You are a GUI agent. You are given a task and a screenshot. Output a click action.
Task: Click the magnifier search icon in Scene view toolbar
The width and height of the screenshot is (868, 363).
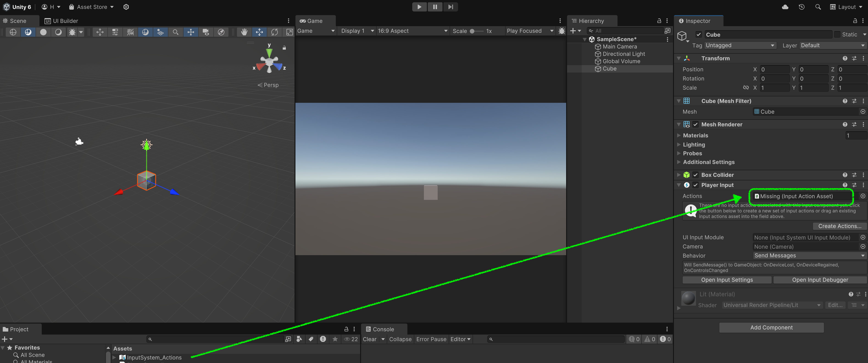[175, 32]
